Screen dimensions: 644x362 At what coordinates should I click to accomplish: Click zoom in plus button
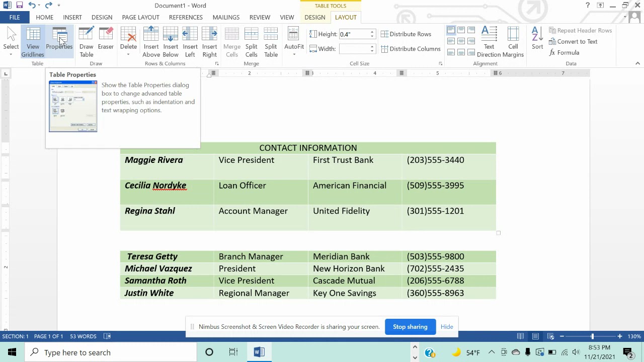[x=620, y=336]
